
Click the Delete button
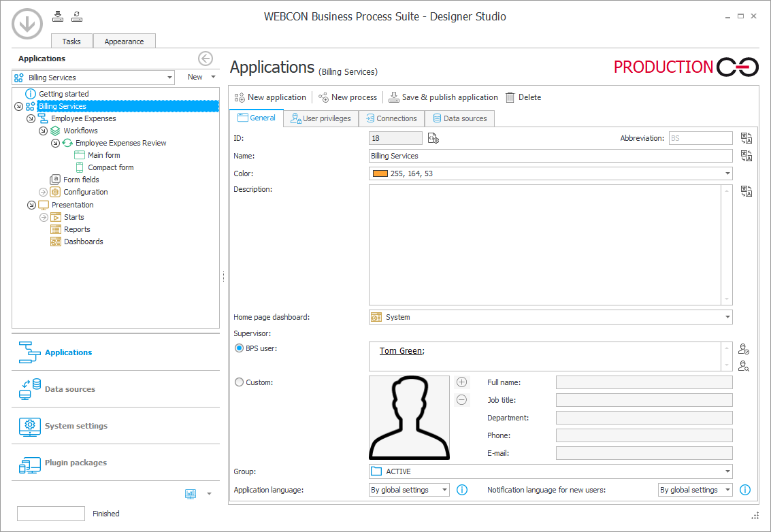(523, 97)
